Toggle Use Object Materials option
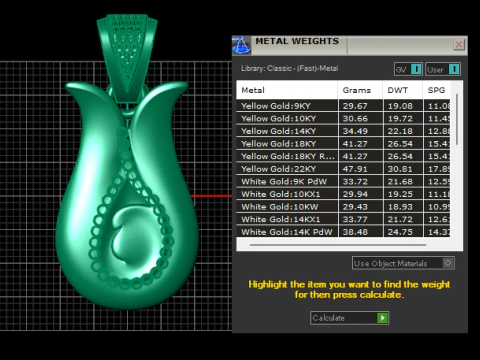Screen dimensions: 480x360 click(403, 263)
